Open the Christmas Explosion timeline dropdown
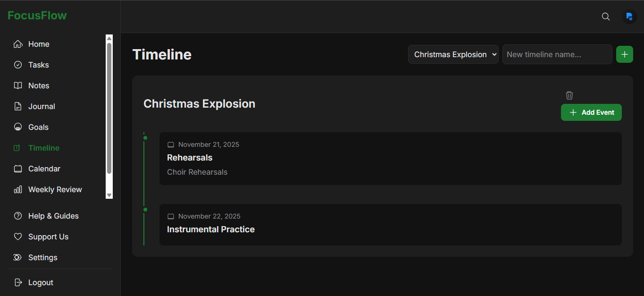Screen dimensions: 644x296 453,54
